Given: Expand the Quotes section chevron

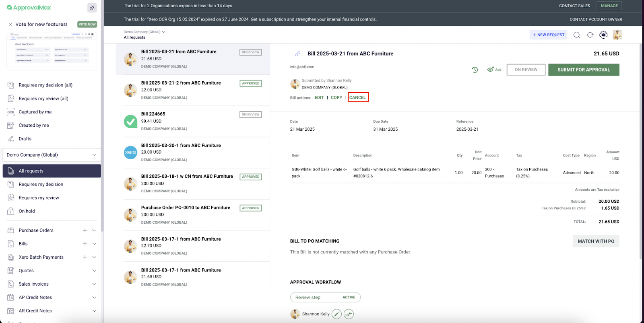Looking at the screenshot, I should pyautogui.click(x=94, y=271).
